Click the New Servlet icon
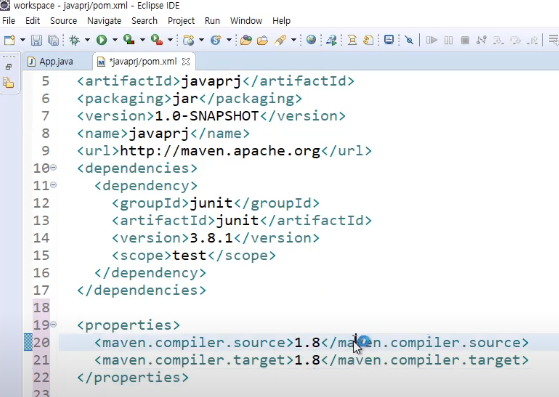The height and width of the screenshot is (397, 559). (x=216, y=40)
